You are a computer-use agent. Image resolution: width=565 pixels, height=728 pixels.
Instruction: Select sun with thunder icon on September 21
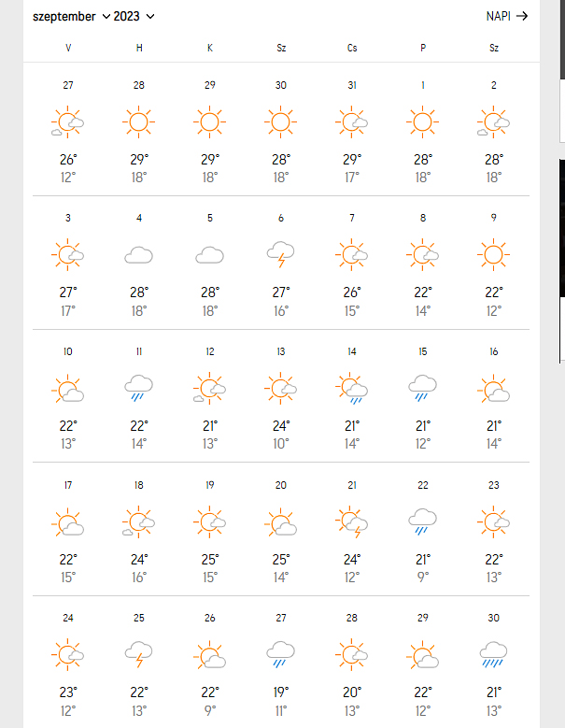tap(352, 521)
